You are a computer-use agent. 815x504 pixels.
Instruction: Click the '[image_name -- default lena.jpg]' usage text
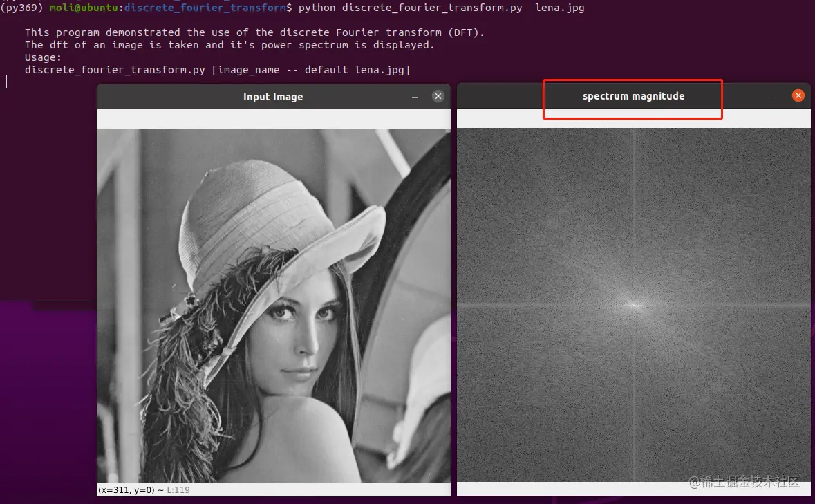(x=311, y=70)
